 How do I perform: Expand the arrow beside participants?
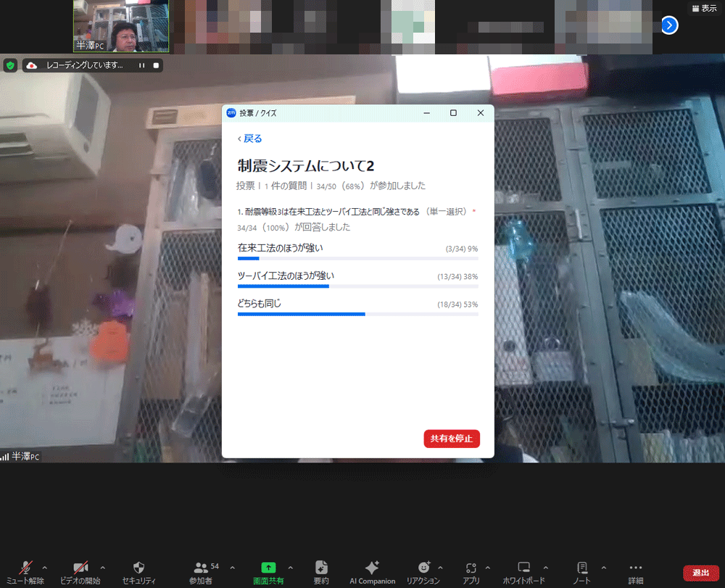pyautogui.click(x=232, y=568)
